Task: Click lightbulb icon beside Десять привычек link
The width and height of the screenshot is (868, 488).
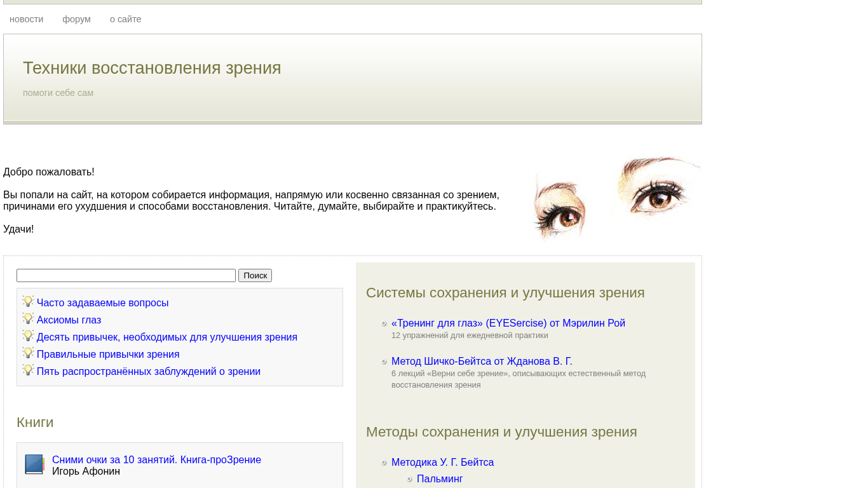Action: click(x=28, y=336)
